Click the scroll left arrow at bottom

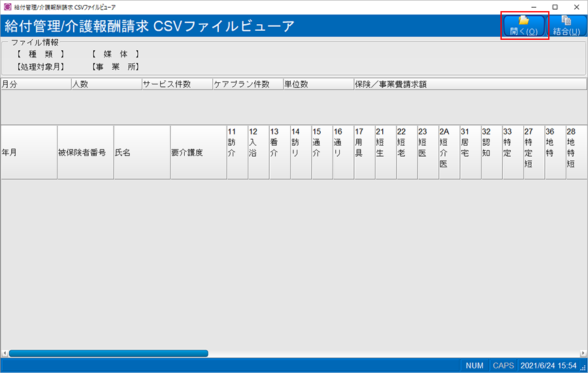[x=4, y=353]
